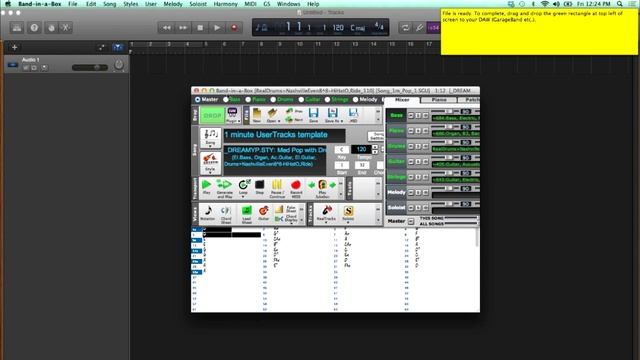Switch to the Mixer tab
Viewport: 640px width, 360px height.
402,100
